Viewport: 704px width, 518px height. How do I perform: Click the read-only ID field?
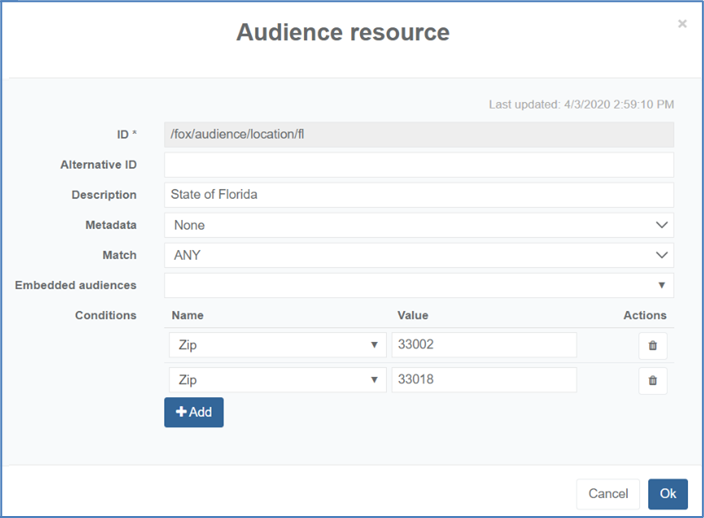(x=418, y=134)
